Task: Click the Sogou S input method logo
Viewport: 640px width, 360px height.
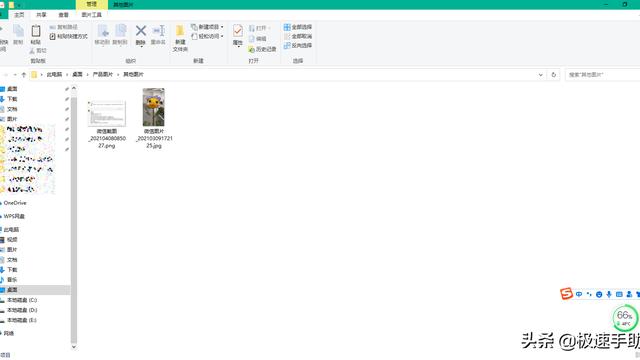Action: point(566,293)
